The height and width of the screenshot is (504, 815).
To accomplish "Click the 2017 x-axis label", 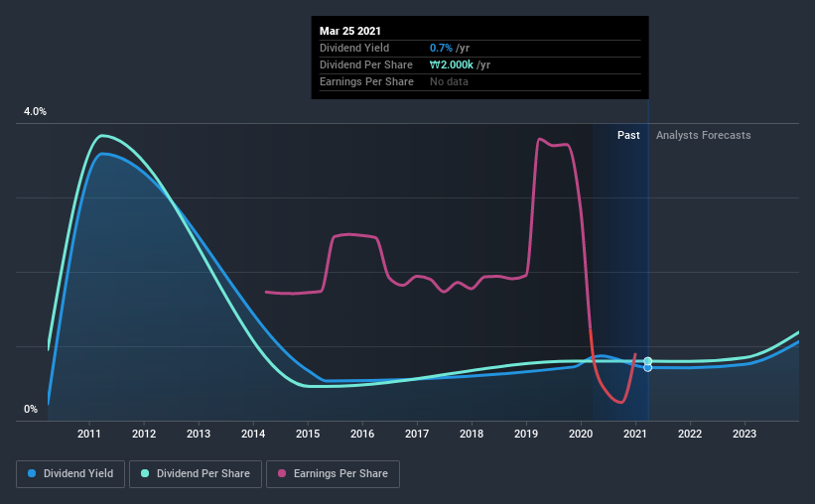I will (417, 434).
